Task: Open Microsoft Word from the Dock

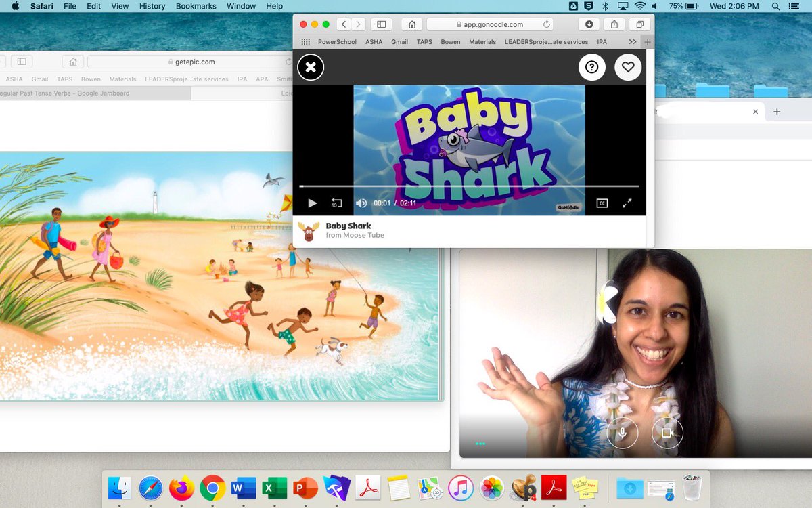Action: [x=244, y=488]
